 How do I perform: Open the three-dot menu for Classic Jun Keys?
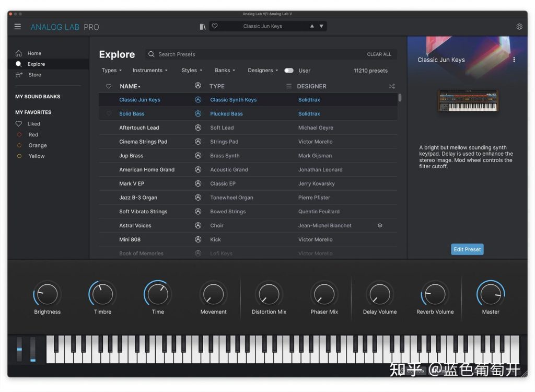pyautogui.click(x=514, y=60)
